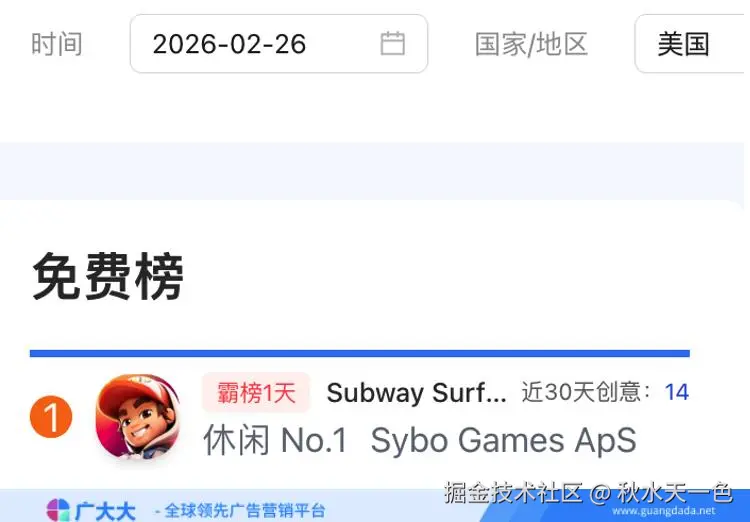Click the creative count number 14
The height and width of the screenshot is (522, 750).
point(676,392)
